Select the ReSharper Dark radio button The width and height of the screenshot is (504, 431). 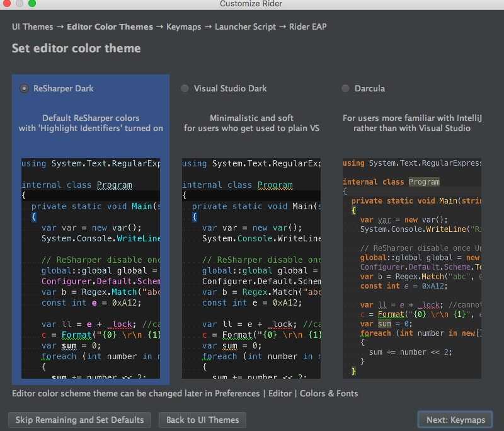coord(24,88)
